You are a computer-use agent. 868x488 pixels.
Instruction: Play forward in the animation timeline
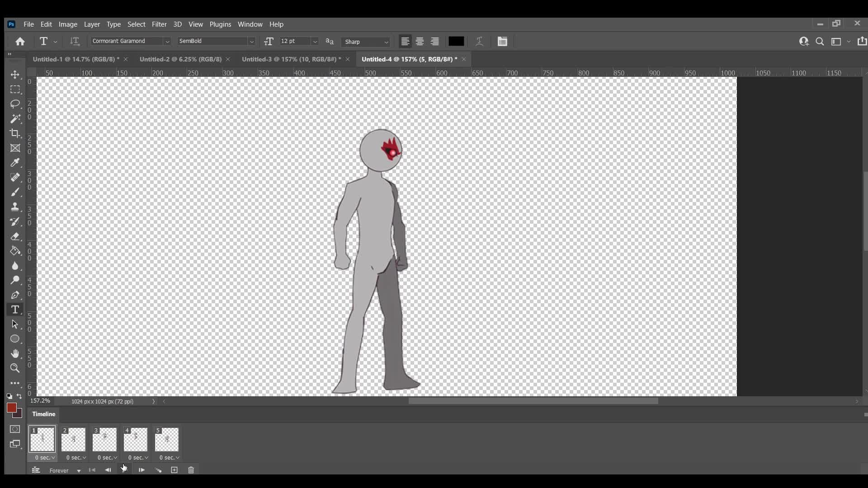click(141, 470)
